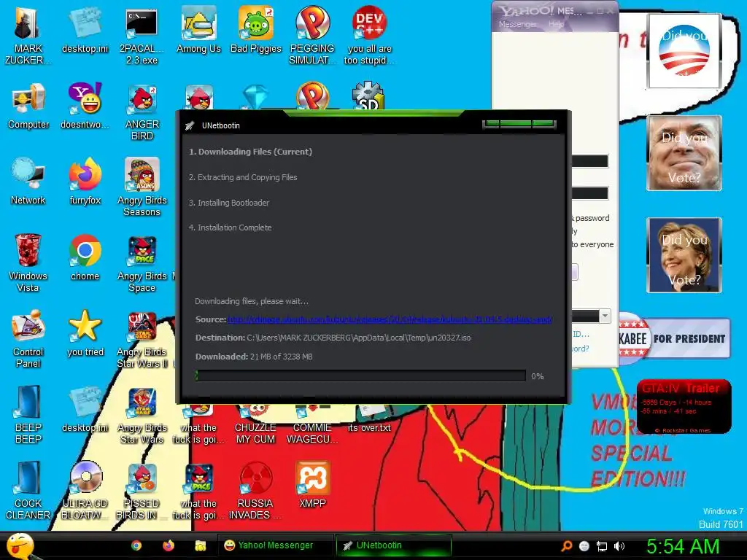
Task: Open Help menu in Yahoo! Messenger
Action: [x=555, y=24]
